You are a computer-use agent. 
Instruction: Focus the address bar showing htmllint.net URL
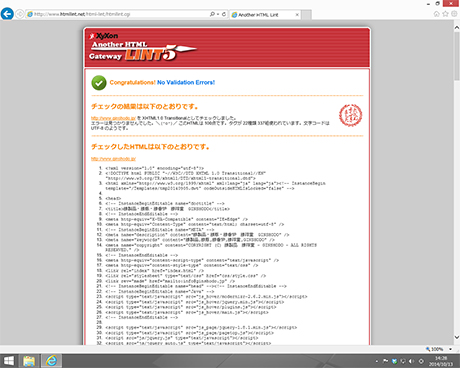pos(118,14)
